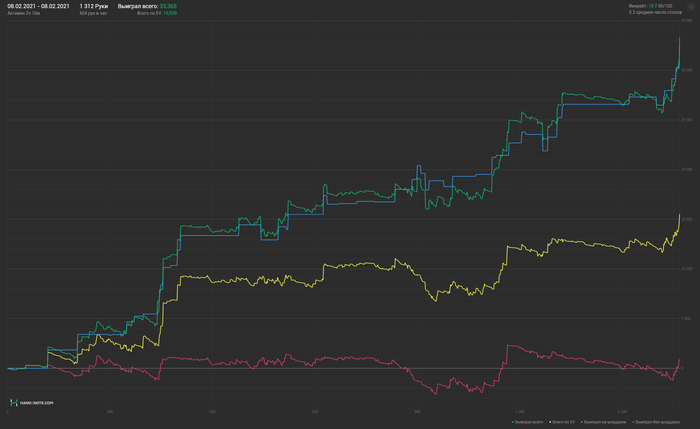Click the '1 312 Руки' hand count

click(94, 6)
